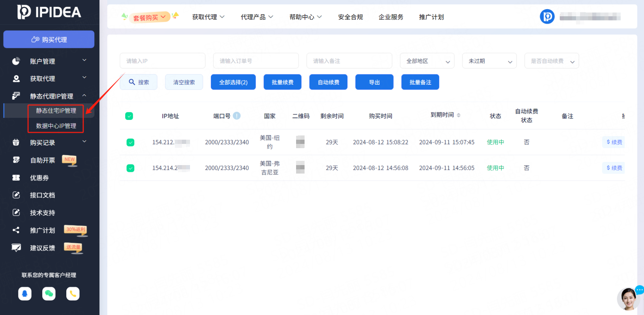Click the blue user avatar icon
Viewport: 644px width, 315px height.
(x=547, y=17)
